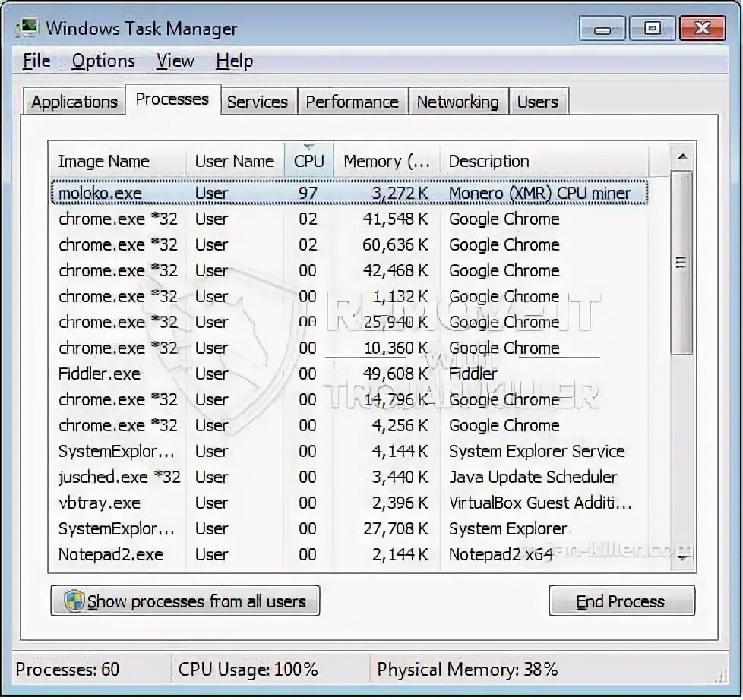Select chrome.exe row using 14,796 K
Viewport: 743px width, 700px height.
coord(349,400)
